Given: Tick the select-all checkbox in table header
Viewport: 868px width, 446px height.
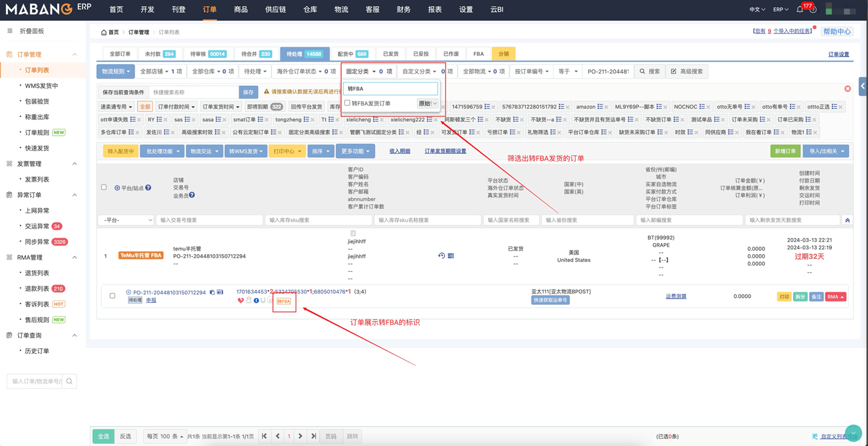Looking at the screenshot, I should coord(103,188).
